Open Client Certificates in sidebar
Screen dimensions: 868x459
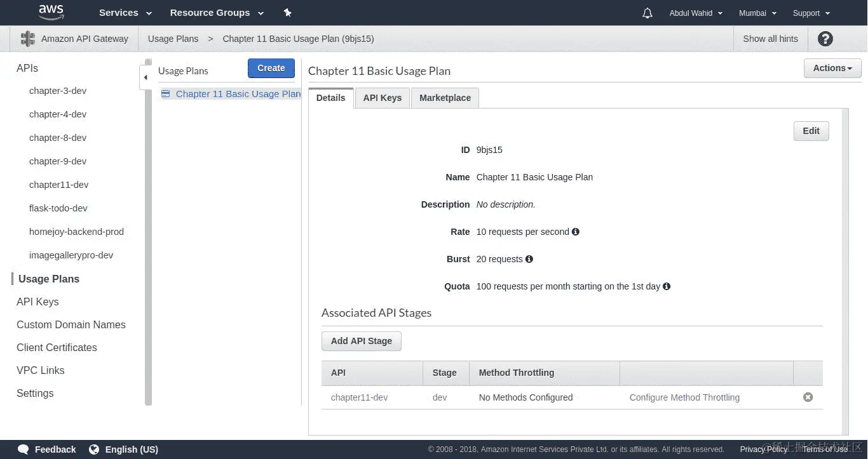pos(57,347)
